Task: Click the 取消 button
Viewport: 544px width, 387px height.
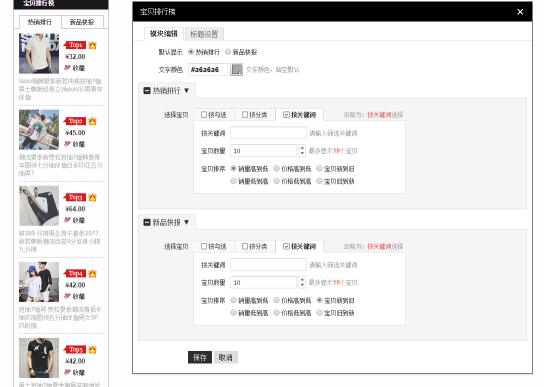Action: [226, 357]
